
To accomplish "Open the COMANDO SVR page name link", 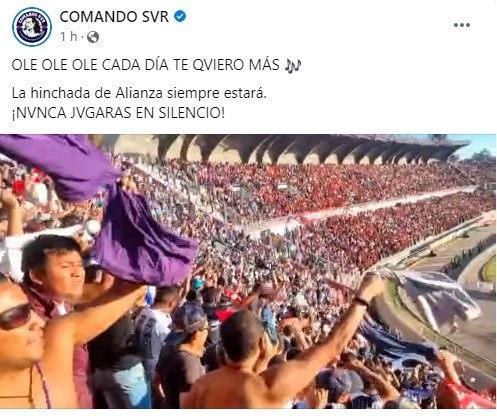I will [x=114, y=17].
